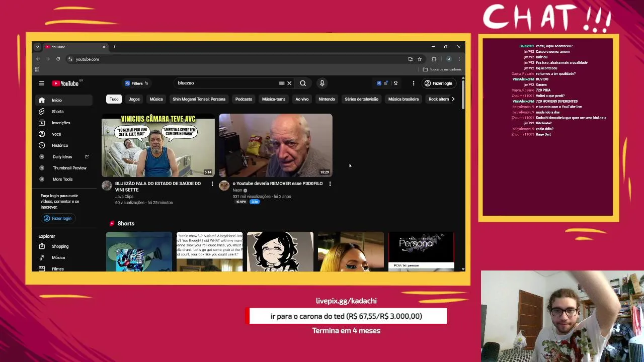The width and height of the screenshot is (644, 362).
Task: Open Shorts in the sidebar
Action: (x=64, y=112)
